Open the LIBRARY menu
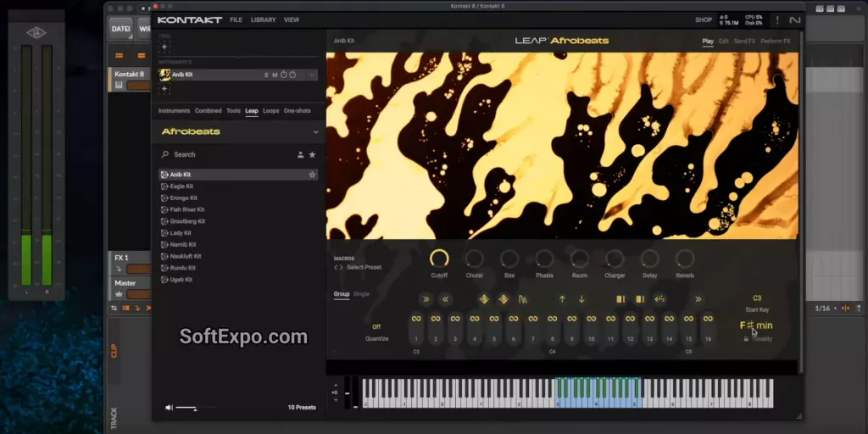This screenshot has width=868, height=434. tap(263, 20)
